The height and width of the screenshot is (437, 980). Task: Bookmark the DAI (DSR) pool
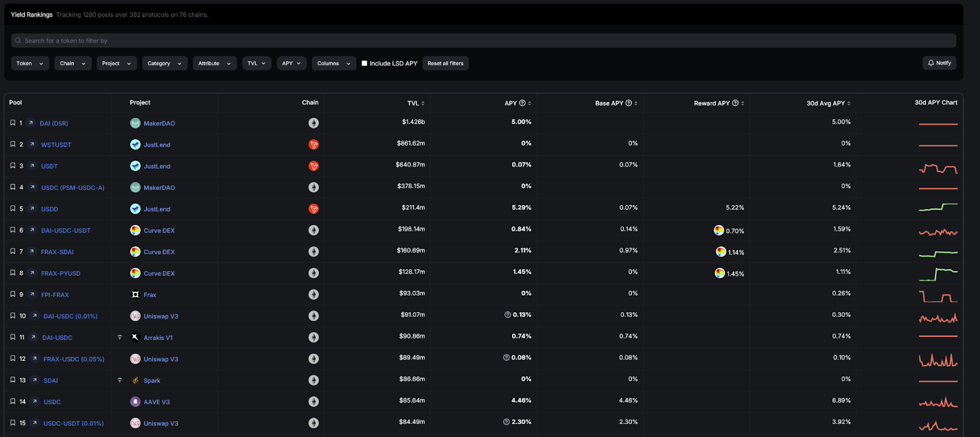[12, 123]
